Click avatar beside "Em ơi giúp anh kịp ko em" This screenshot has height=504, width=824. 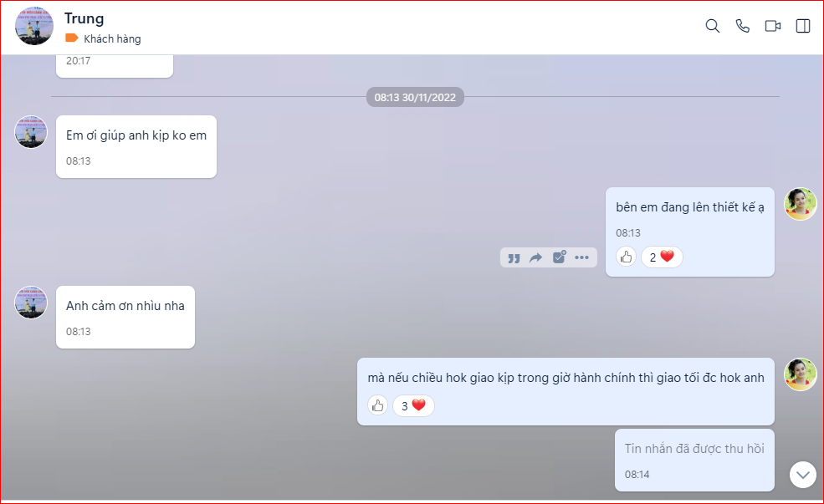click(31, 132)
